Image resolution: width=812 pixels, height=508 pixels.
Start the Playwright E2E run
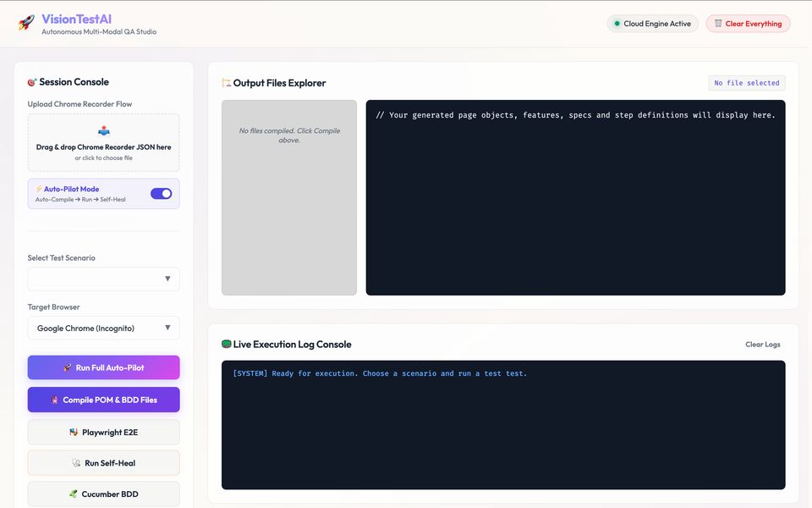103,432
